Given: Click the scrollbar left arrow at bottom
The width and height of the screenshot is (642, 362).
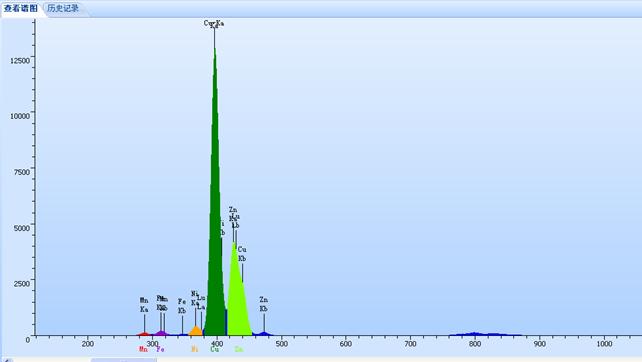Looking at the screenshot, I should (7, 360).
